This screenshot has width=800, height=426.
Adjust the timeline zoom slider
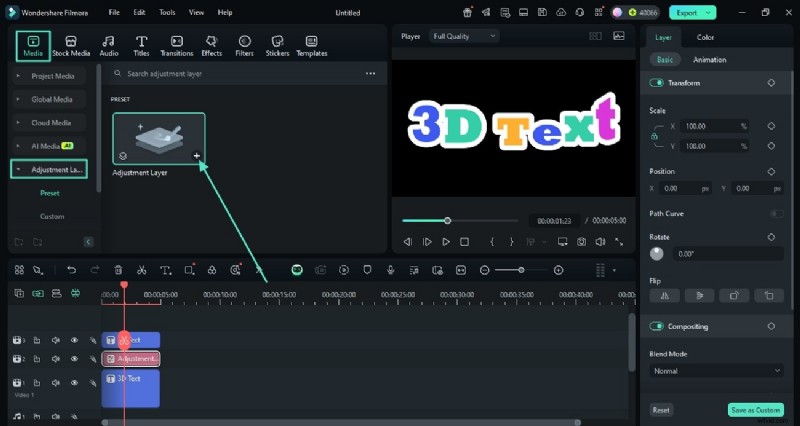coord(521,270)
